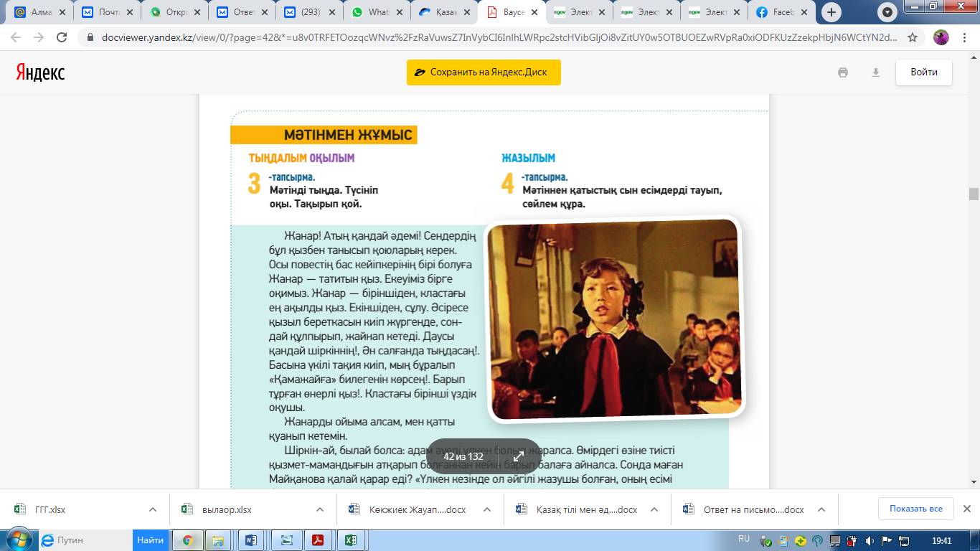
Task: Expand options for Ответ на письмо docx download
Action: click(x=821, y=509)
